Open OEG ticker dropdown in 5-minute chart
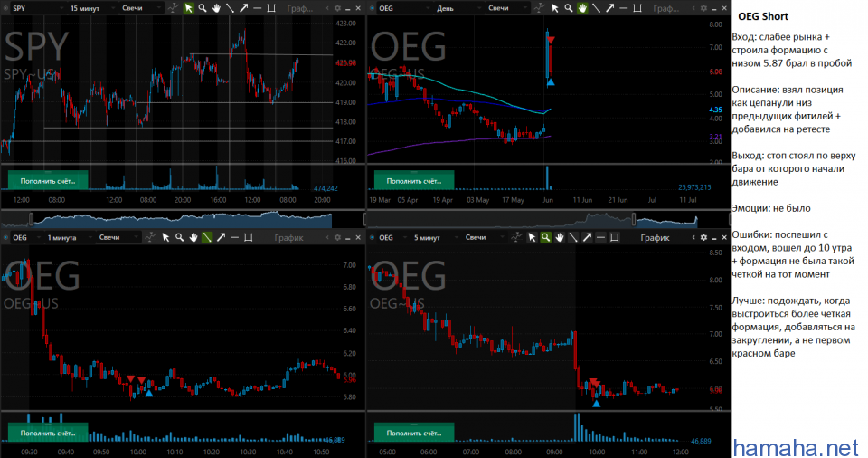Image resolution: width=868 pixels, height=458 pixels. click(x=392, y=237)
